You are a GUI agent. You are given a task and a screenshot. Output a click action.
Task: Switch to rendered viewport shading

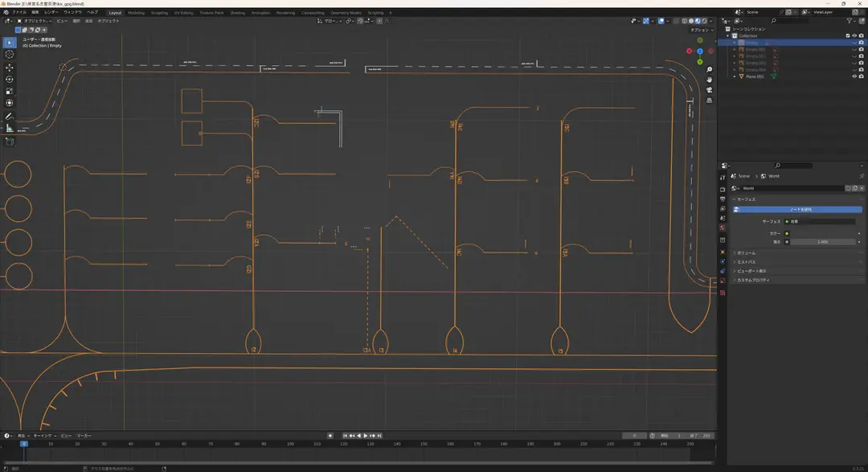pyautogui.click(x=704, y=21)
